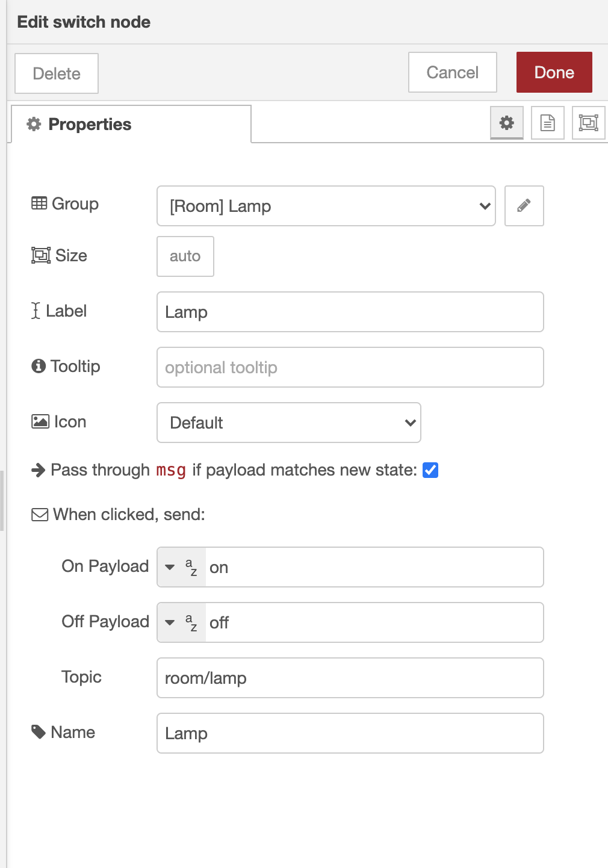Cancel editing the switch node
Screen dimensions: 608x868
point(452,72)
